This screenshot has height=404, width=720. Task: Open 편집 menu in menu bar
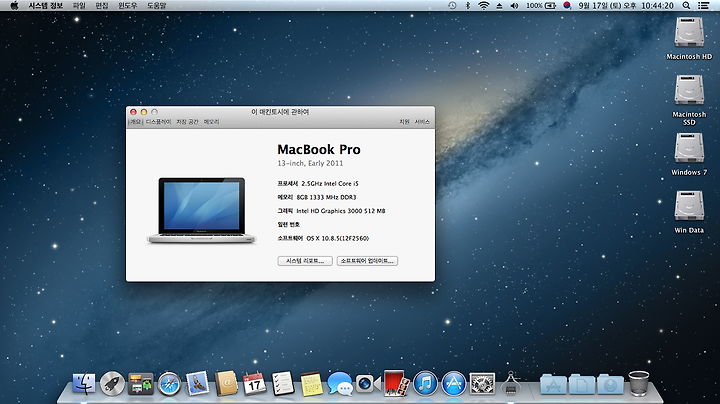point(101,6)
